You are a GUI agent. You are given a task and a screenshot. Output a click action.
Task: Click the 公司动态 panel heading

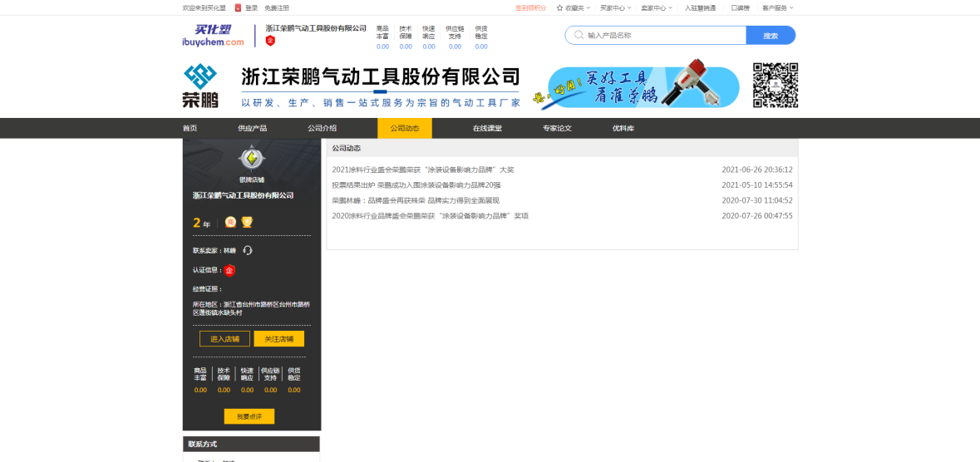click(x=347, y=148)
